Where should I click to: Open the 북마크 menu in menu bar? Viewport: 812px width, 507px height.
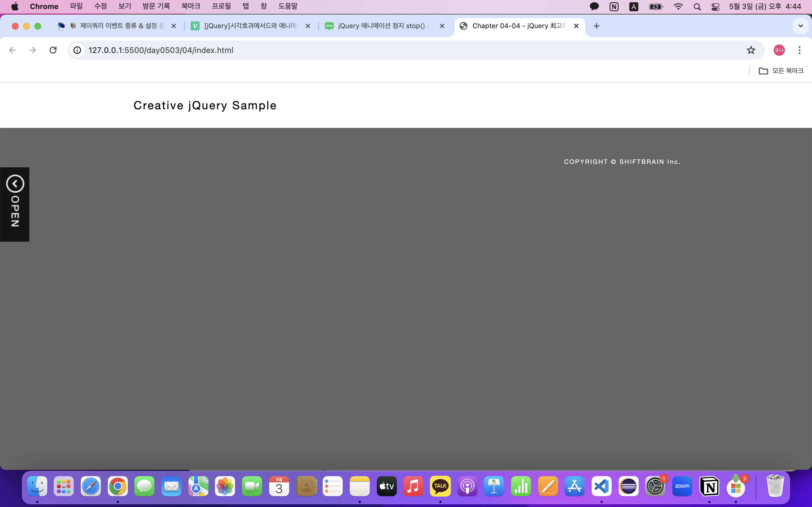coord(191,6)
